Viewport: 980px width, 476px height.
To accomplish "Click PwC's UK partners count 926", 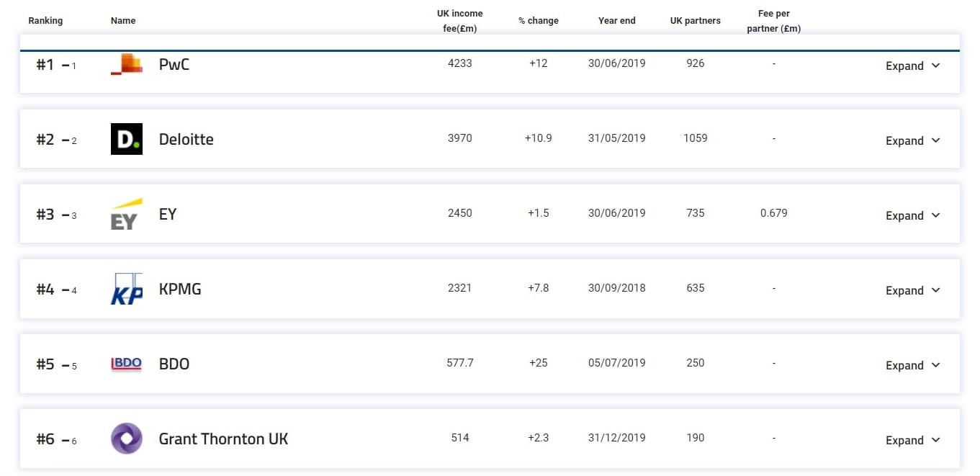I will pos(696,63).
